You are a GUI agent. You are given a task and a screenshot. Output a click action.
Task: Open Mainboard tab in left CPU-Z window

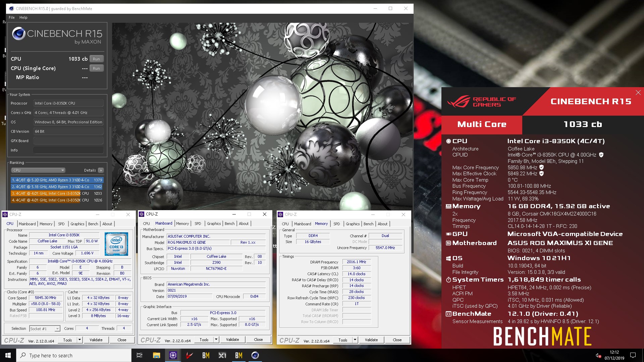coord(27,224)
